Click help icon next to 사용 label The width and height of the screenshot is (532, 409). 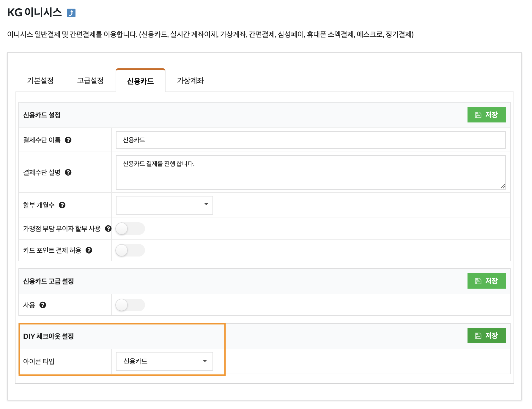point(43,305)
